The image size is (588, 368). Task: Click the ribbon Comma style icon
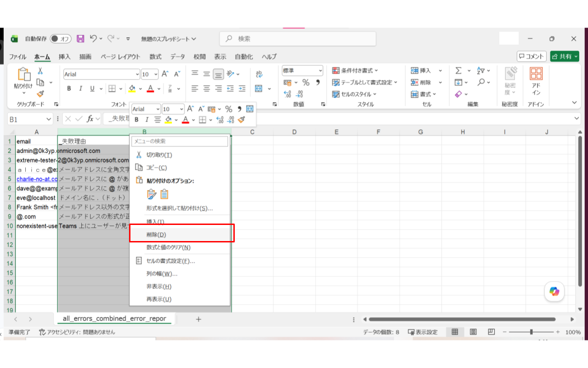(x=317, y=83)
